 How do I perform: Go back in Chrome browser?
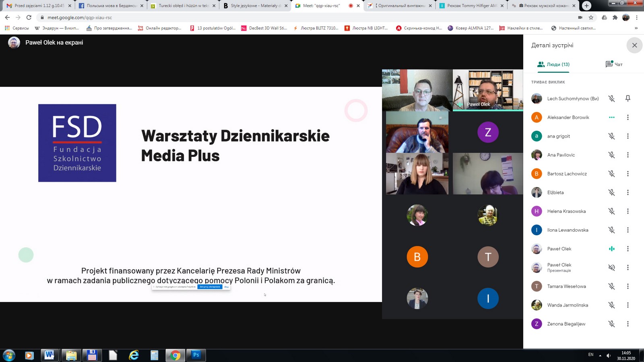click(7, 17)
